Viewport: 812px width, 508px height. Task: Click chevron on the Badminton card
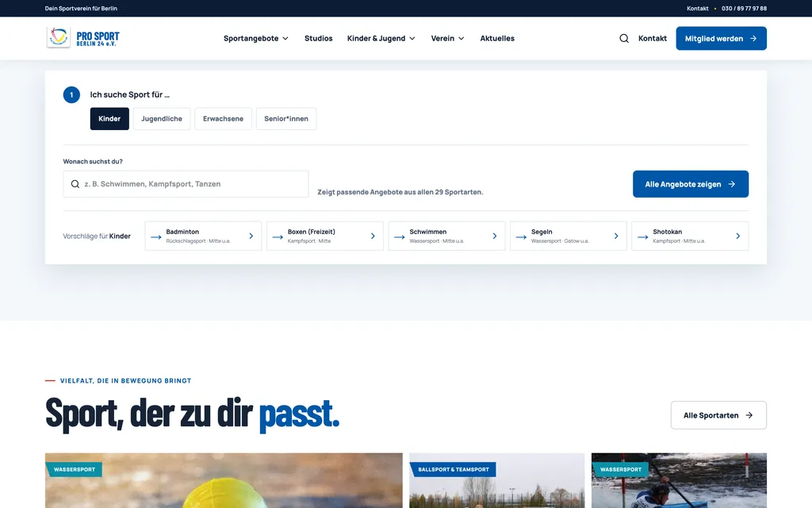pos(251,236)
